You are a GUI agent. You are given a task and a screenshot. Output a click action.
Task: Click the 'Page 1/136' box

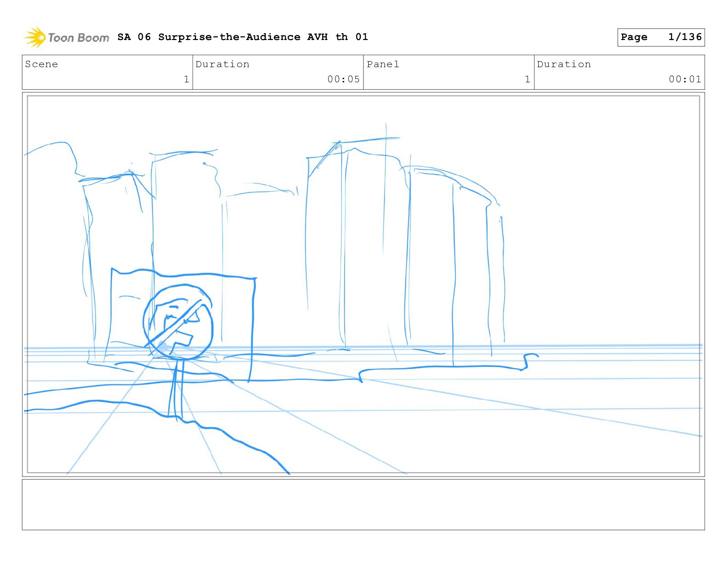[661, 37]
